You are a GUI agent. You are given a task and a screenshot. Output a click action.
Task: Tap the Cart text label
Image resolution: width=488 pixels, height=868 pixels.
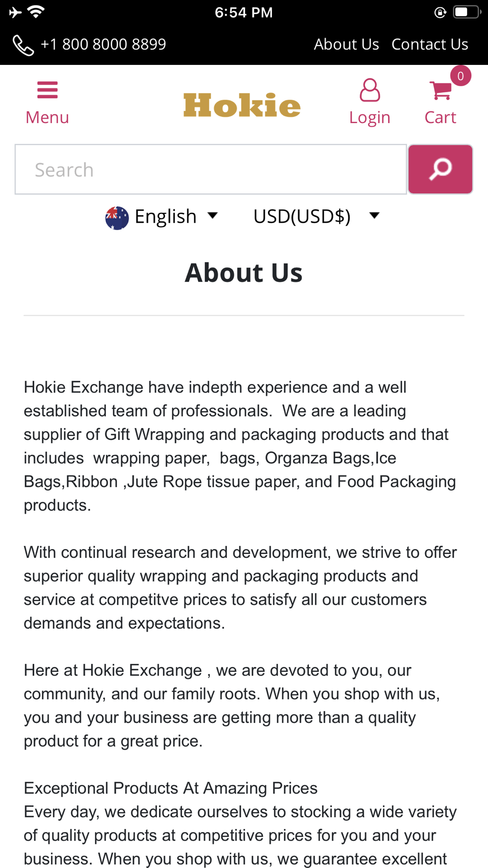440,117
